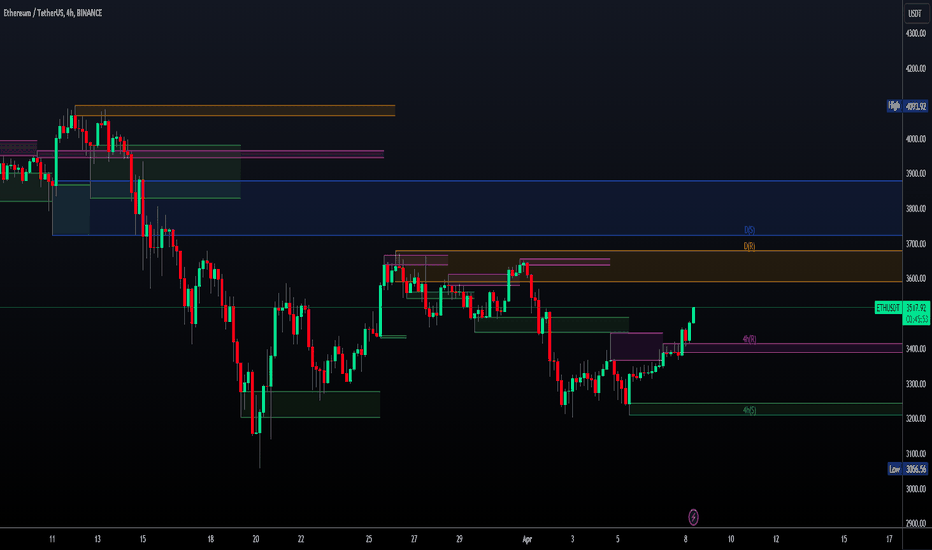Click the 3600.00 price axis label
Image resolution: width=932 pixels, height=550 pixels.
coord(916,278)
